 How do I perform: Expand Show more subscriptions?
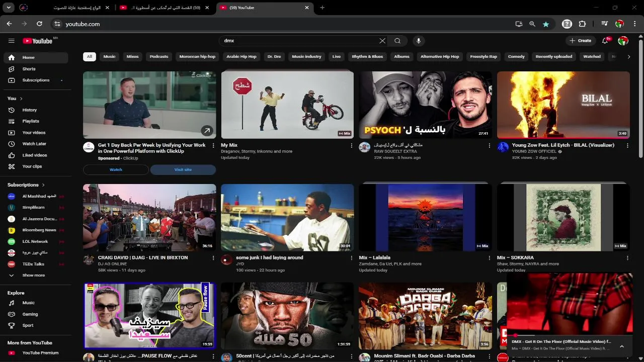[35, 275]
